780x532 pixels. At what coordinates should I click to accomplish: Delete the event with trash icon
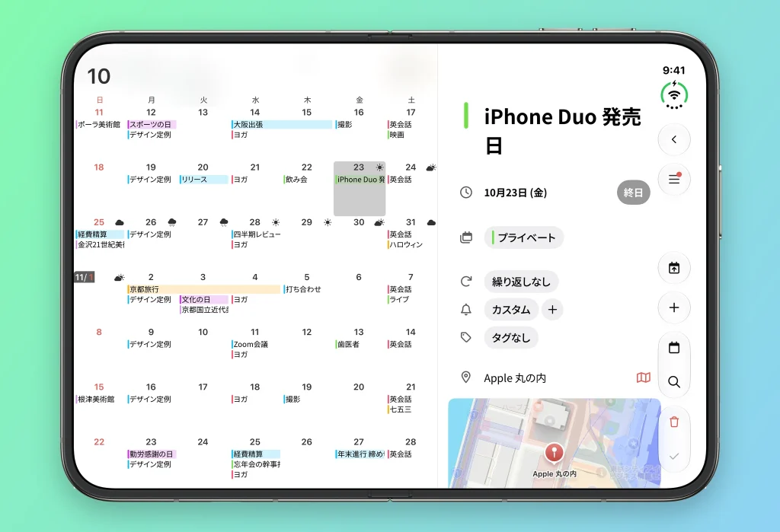click(674, 422)
